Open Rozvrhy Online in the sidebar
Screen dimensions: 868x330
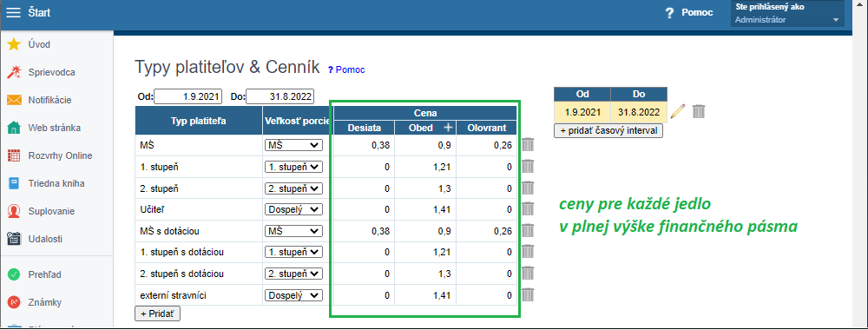click(61, 155)
